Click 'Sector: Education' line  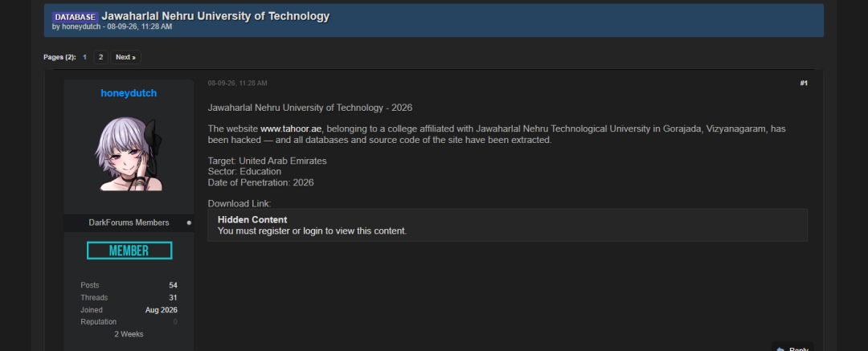[x=244, y=172]
